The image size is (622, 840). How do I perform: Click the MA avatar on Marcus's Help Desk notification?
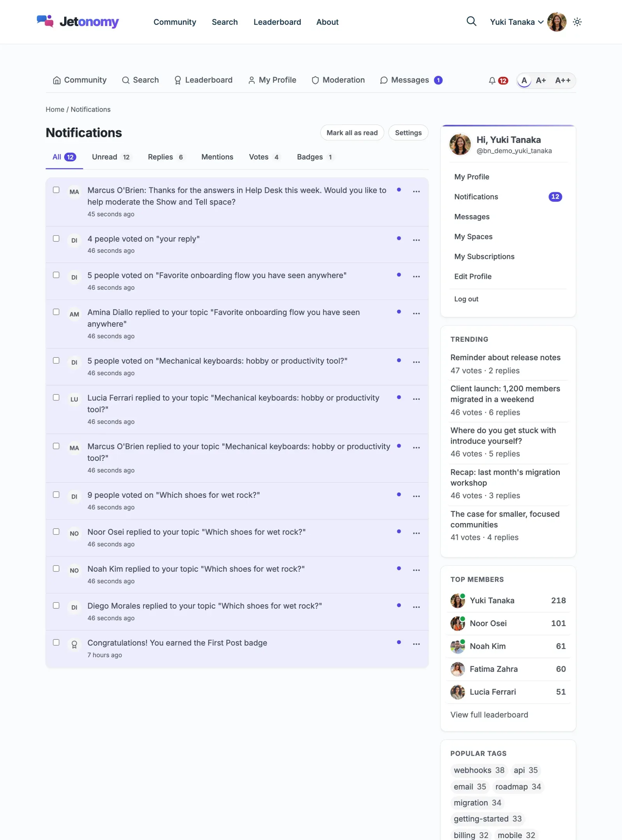point(74,192)
